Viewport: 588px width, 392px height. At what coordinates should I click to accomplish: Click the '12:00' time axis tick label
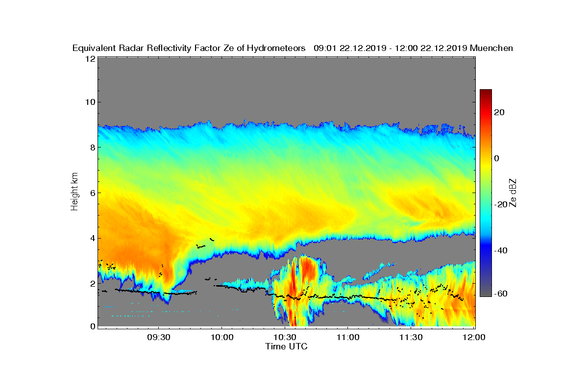point(474,338)
